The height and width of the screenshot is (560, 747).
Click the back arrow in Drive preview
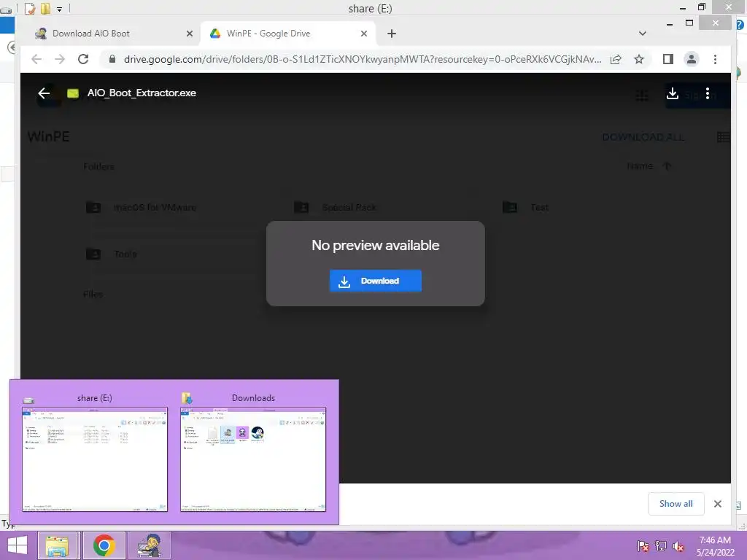click(44, 93)
